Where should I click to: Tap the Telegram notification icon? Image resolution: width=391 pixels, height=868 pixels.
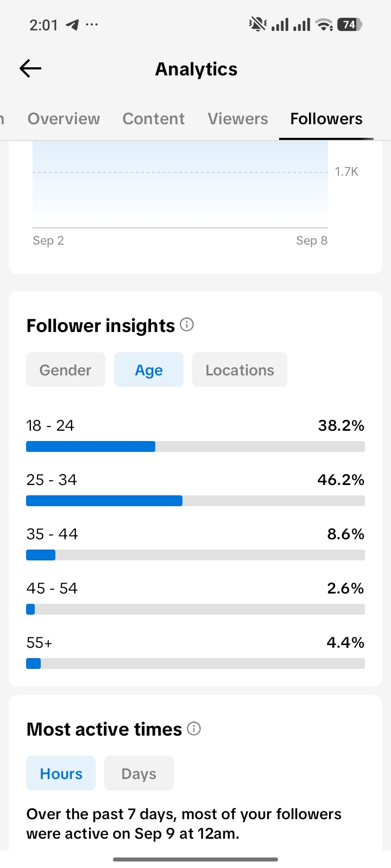point(72,24)
